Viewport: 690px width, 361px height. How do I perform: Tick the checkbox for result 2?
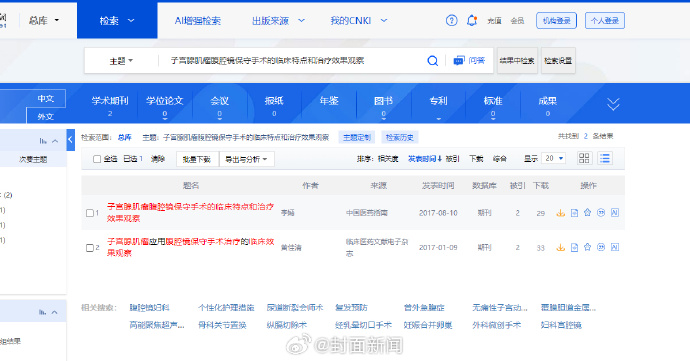[90, 248]
